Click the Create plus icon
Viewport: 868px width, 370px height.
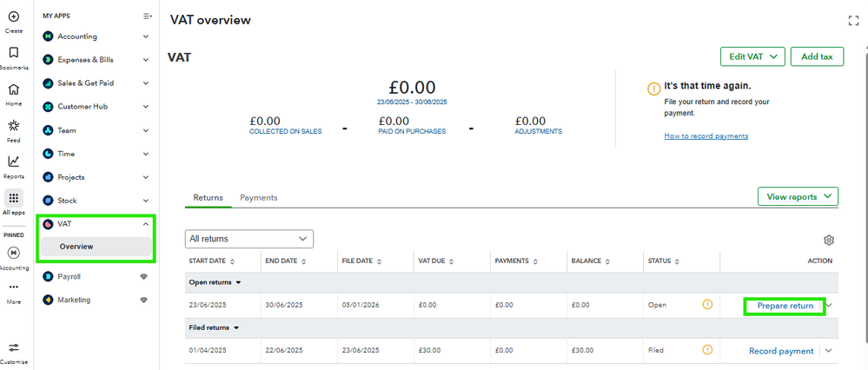pos(14,16)
